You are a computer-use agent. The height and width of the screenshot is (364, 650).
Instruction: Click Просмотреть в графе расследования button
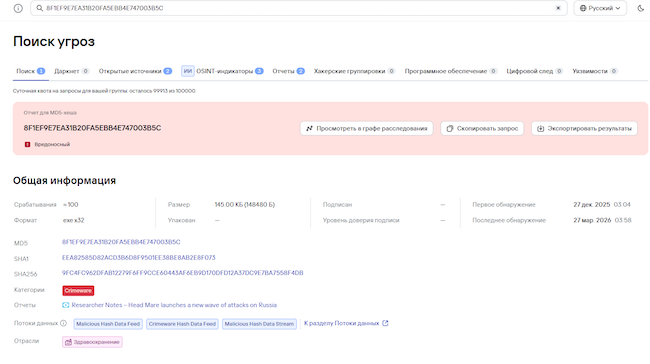(x=366, y=129)
